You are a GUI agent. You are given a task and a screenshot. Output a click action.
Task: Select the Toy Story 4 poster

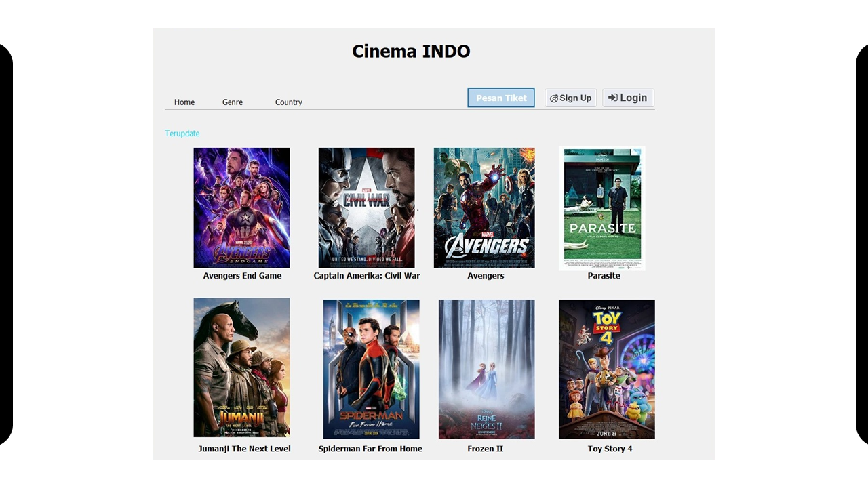point(607,369)
